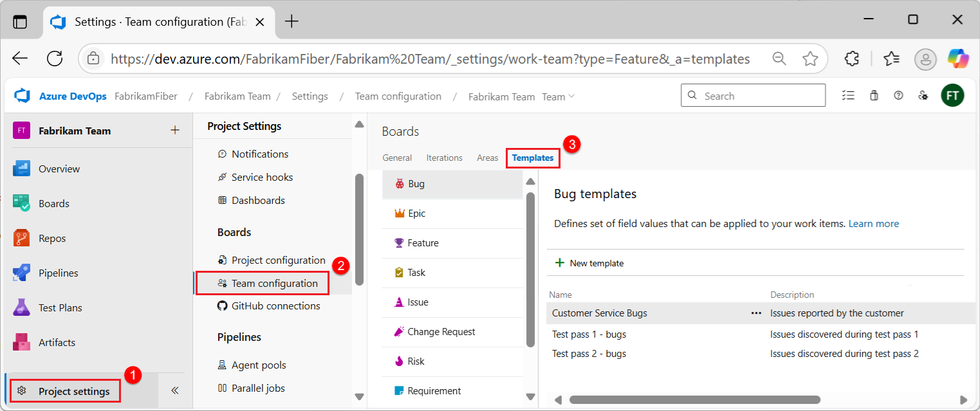
Task: Open Test pass 2 - bugs template
Action: pyautogui.click(x=589, y=354)
